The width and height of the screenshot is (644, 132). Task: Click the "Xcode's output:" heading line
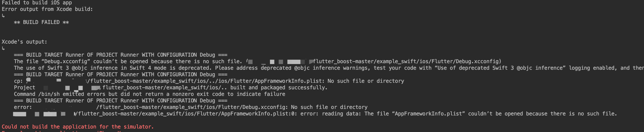(x=25, y=42)
